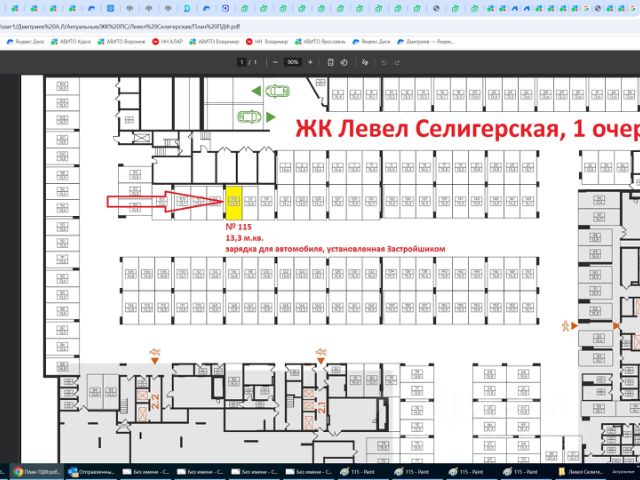Open the АВИТО Воронеж bookmark
640x480 pixels.
121,42
